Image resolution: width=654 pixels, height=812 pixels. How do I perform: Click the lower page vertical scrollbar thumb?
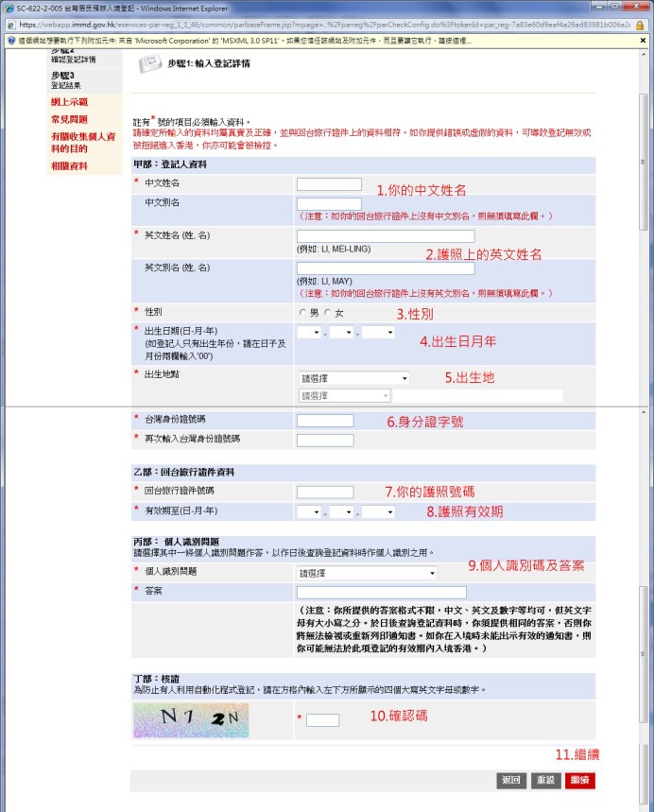coord(643,654)
